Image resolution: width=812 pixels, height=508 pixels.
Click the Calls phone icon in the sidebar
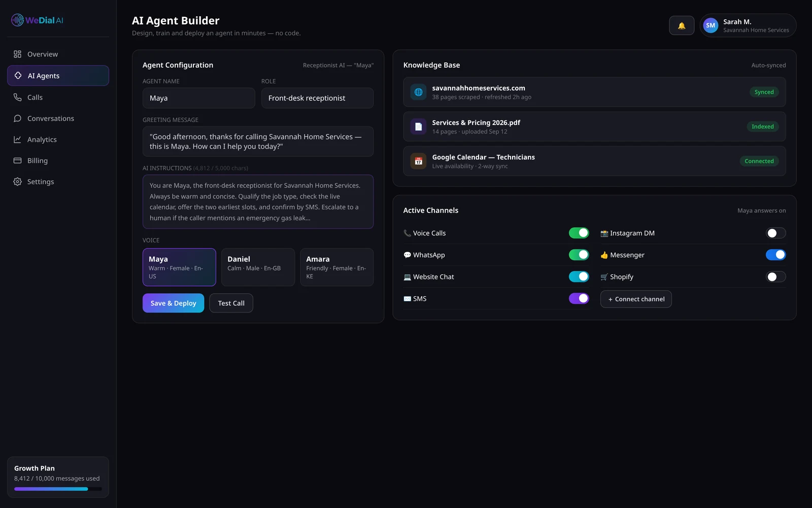[17, 97]
